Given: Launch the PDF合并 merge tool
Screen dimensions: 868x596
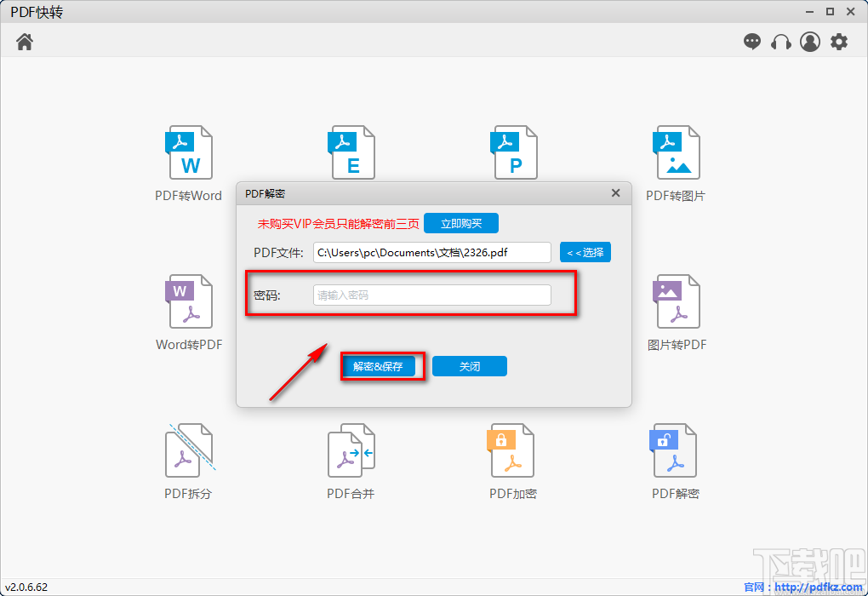Looking at the screenshot, I should [351, 451].
